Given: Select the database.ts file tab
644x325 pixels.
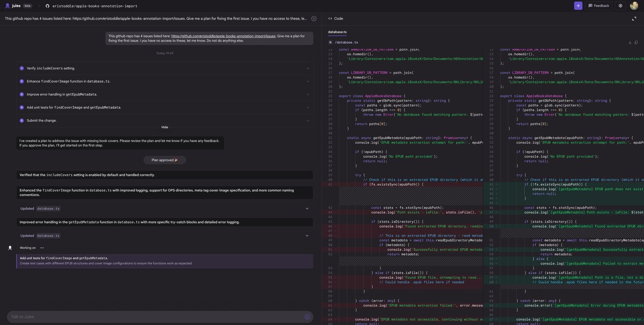Looking at the screenshot, I should click(x=337, y=32).
